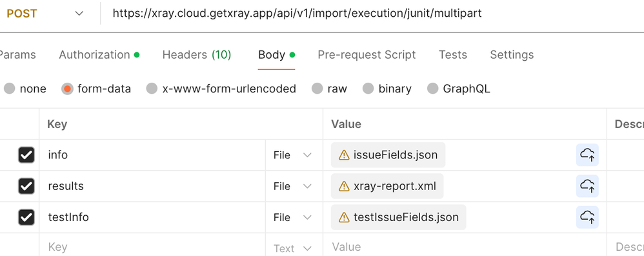Click warning icon beside testIssueFields.json
Screen dimensions: 644x256
[x=344, y=217]
